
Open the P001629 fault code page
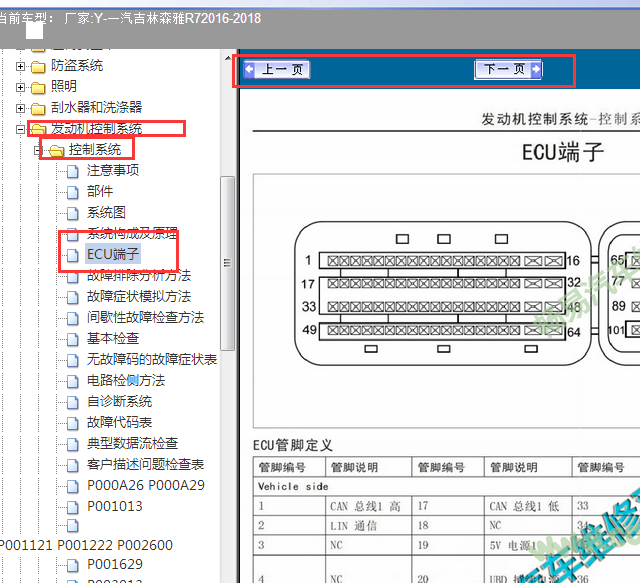coord(115,565)
